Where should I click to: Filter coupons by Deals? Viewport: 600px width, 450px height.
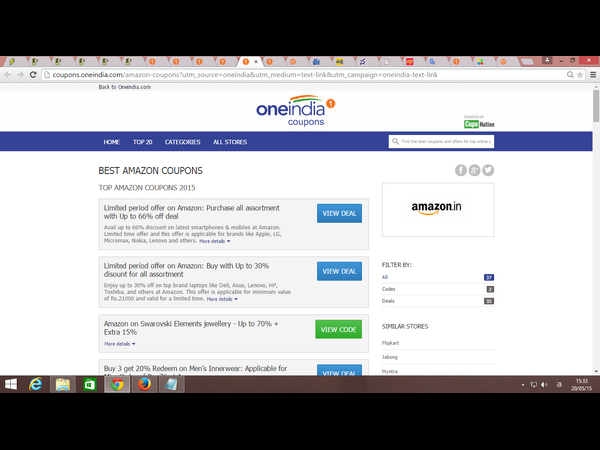tap(390, 300)
